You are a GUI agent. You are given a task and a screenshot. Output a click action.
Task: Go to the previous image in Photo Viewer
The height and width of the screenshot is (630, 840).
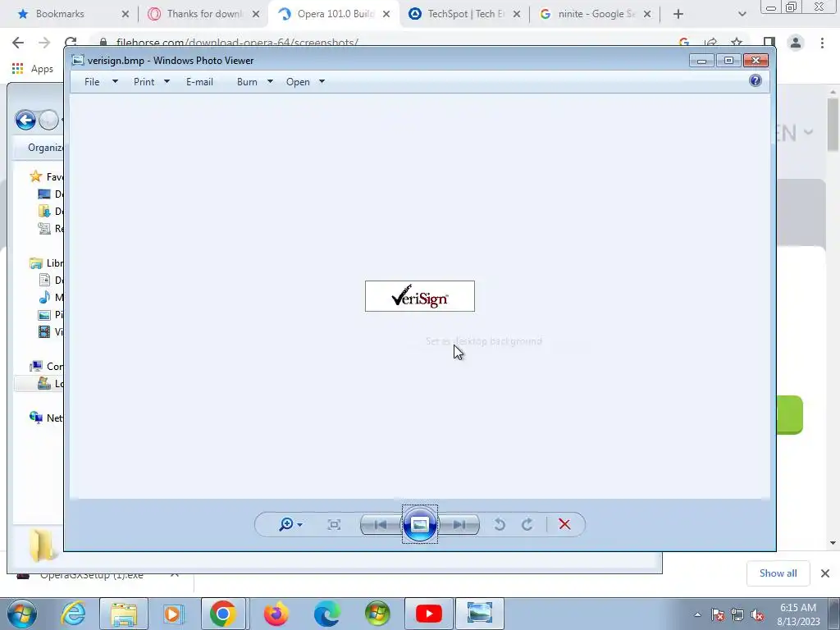pos(381,524)
